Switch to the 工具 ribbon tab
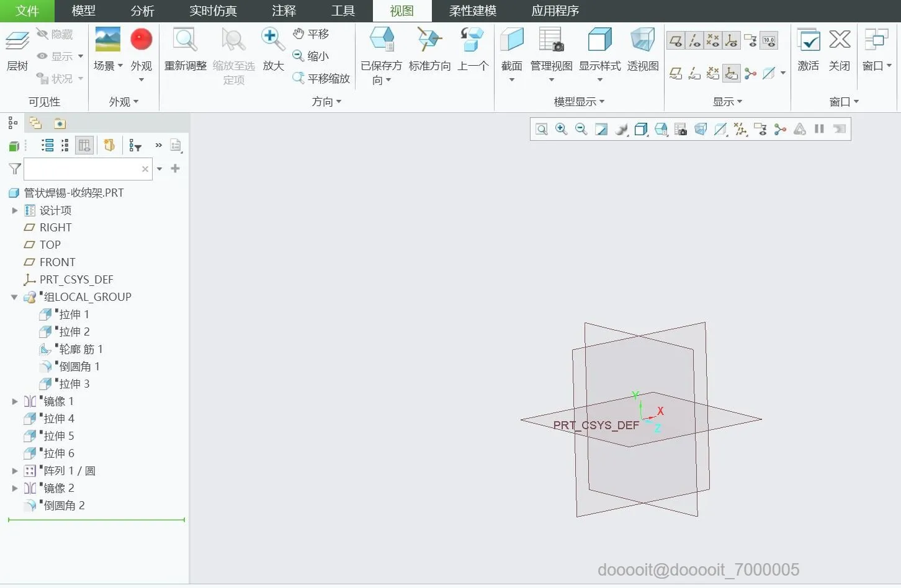This screenshot has height=588, width=901. (343, 11)
